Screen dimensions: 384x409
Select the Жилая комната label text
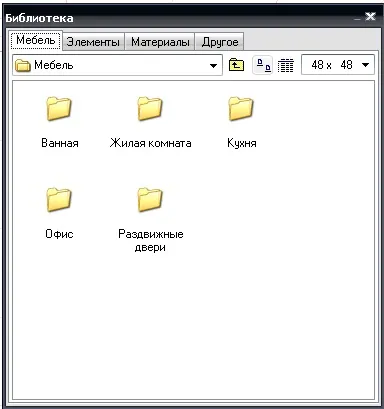click(150, 143)
